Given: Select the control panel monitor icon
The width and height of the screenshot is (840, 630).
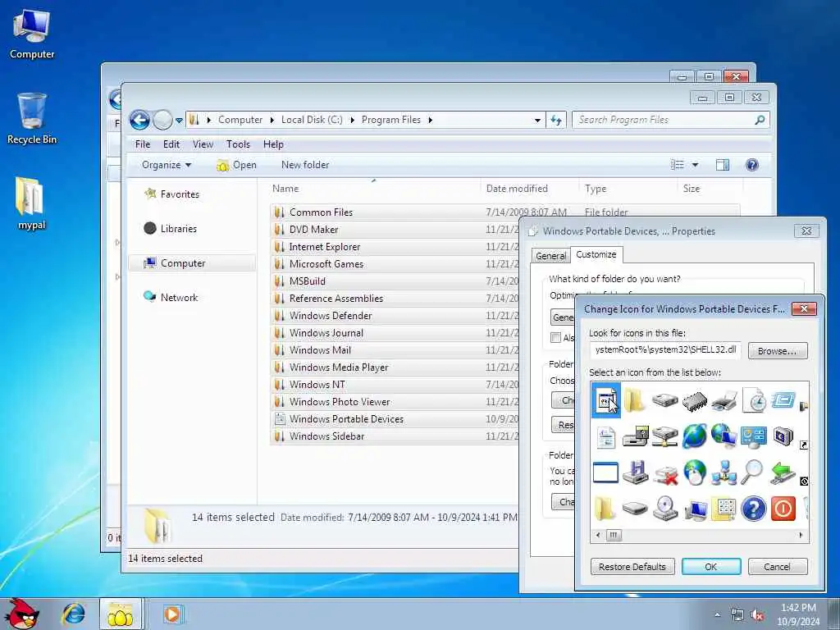Looking at the screenshot, I should tap(754, 437).
